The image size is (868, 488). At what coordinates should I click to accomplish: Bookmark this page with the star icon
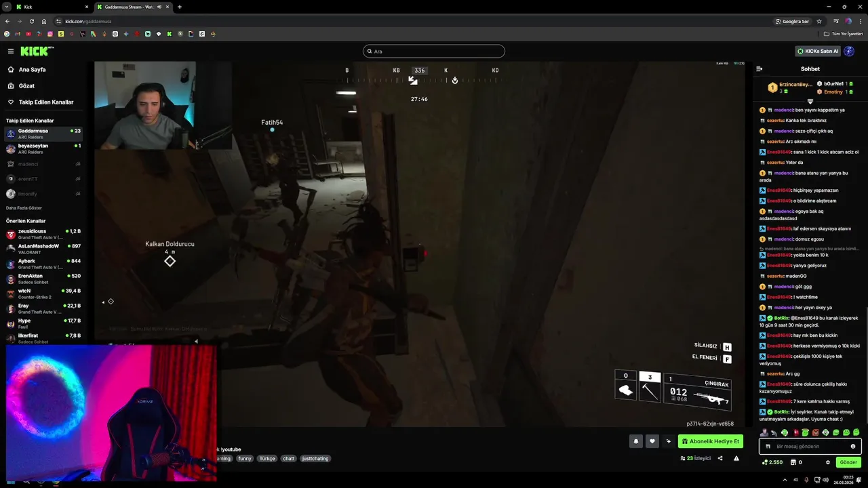tap(819, 21)
